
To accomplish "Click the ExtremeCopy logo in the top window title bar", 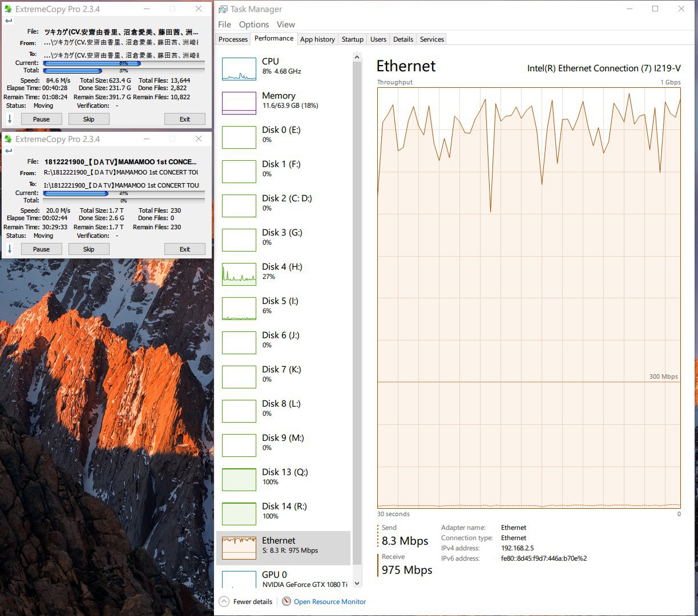I will 8,9.
